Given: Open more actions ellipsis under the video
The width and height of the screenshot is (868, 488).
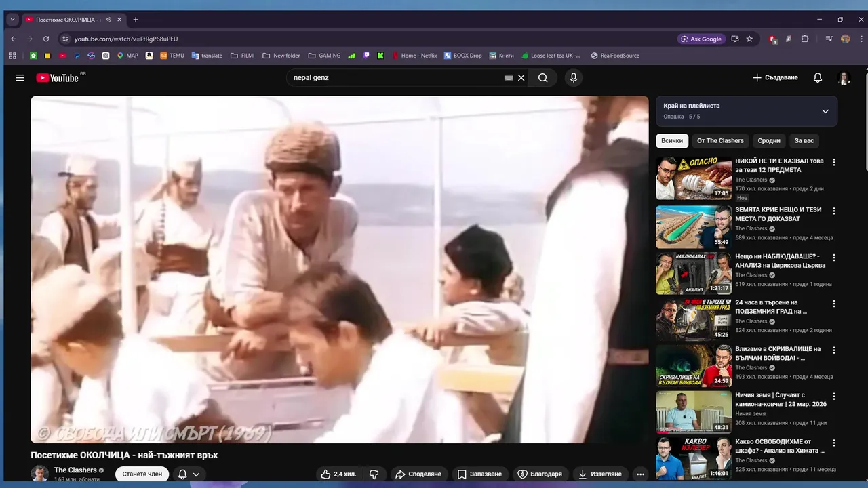Looking at the screenshot, I should tap(640, 474).
